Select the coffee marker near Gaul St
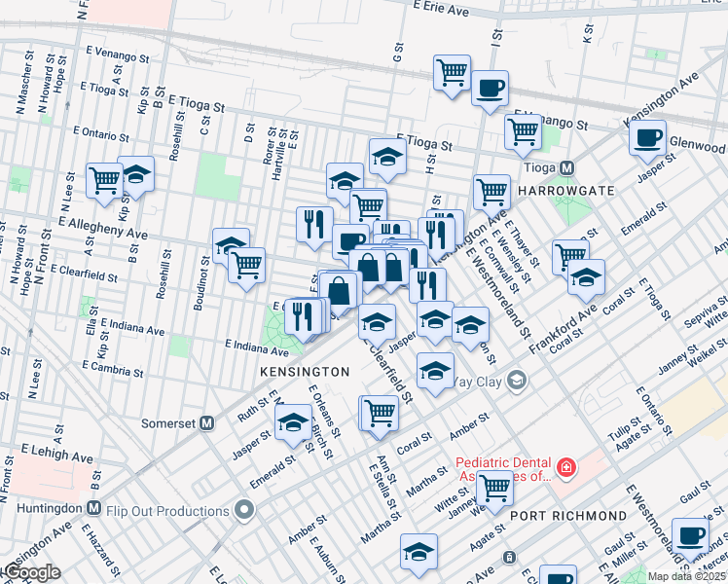Viewport: 728px width, 584px height. point(690,536)
